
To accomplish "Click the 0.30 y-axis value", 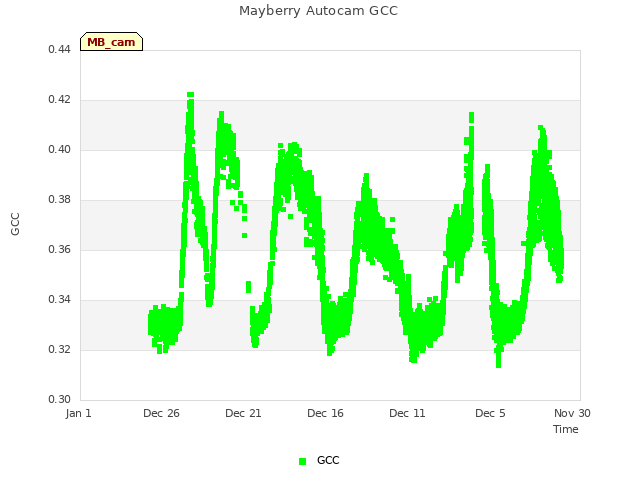I will 60,400.
